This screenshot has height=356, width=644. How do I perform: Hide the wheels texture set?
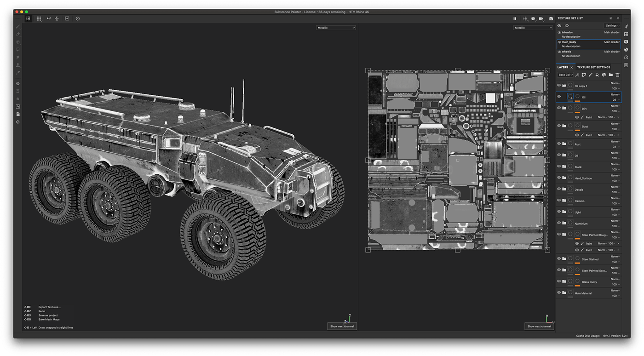pos(559,52)
